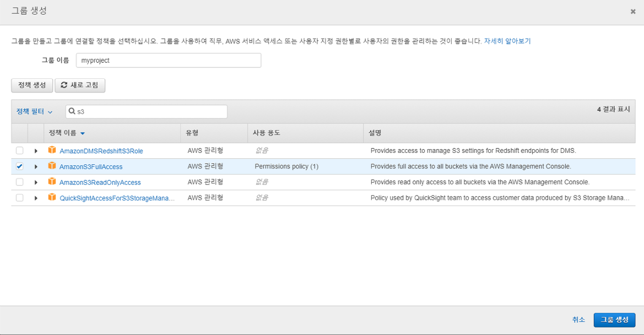Expand the AmazonS3FullAccess row details
This screenshot has width=644, height=335.
[36, 166]
